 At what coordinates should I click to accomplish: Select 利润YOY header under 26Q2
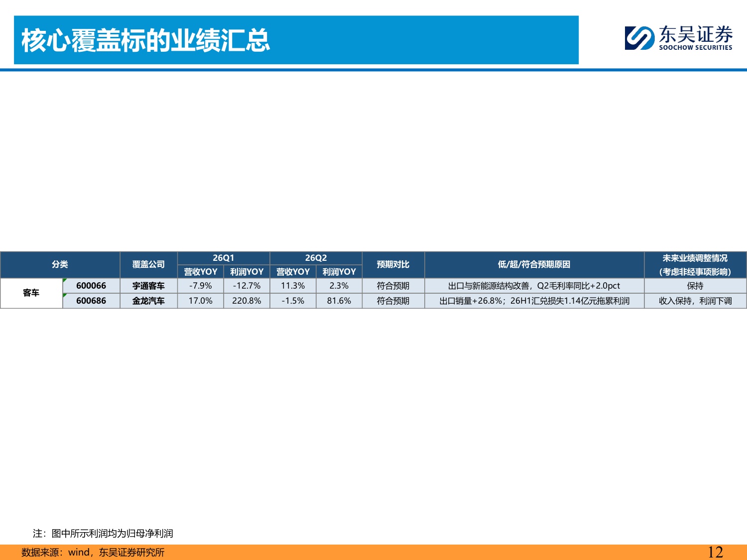tap(339, 272)
